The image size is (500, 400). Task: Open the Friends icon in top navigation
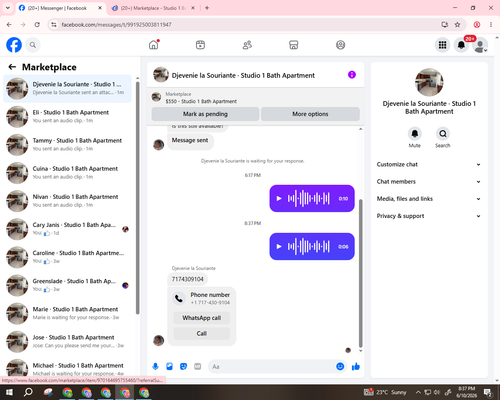click(247, 45)
